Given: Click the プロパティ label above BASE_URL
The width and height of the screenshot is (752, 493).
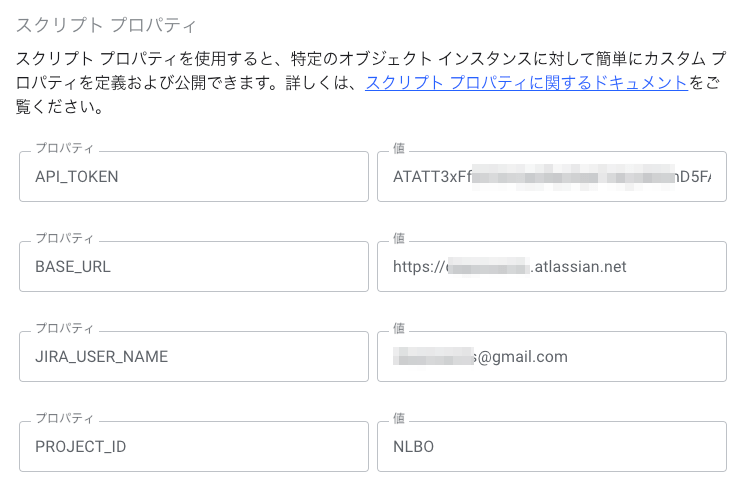Looking at the screenshot, I should point(64,238).
